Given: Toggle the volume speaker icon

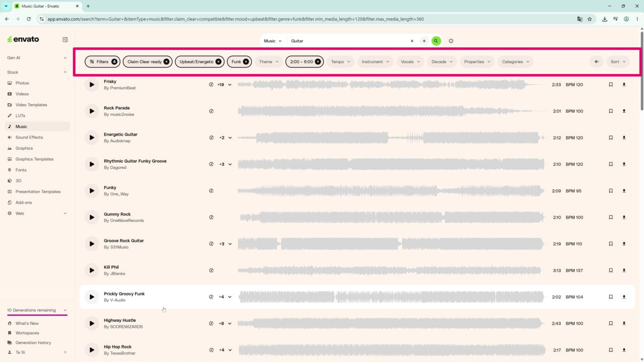Looking at the screenshot, I should click(x=596, y=62).
